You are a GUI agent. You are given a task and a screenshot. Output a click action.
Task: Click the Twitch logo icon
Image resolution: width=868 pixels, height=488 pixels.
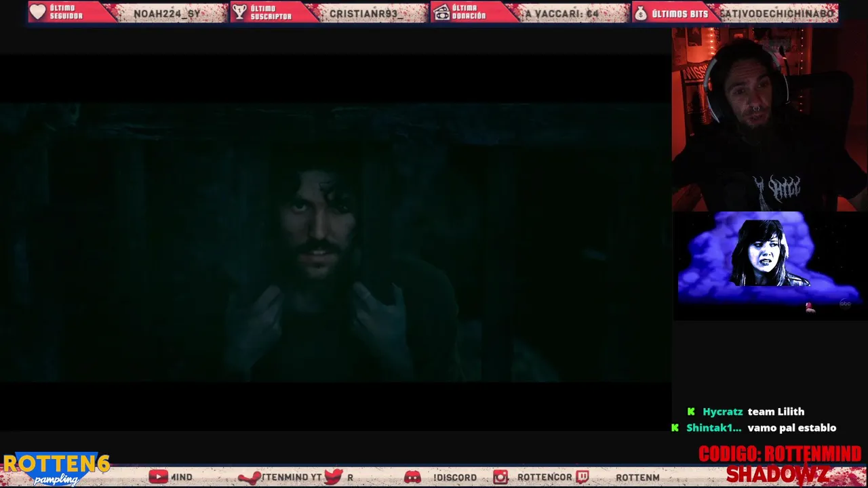point(583,477)
